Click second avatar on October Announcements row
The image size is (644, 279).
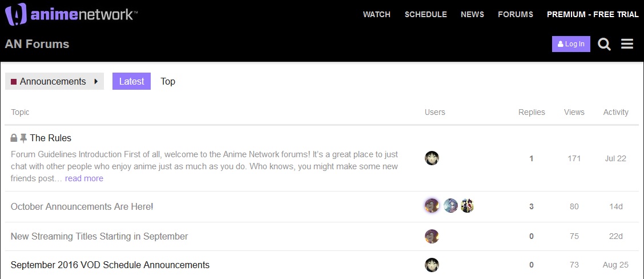pos(450,205)
